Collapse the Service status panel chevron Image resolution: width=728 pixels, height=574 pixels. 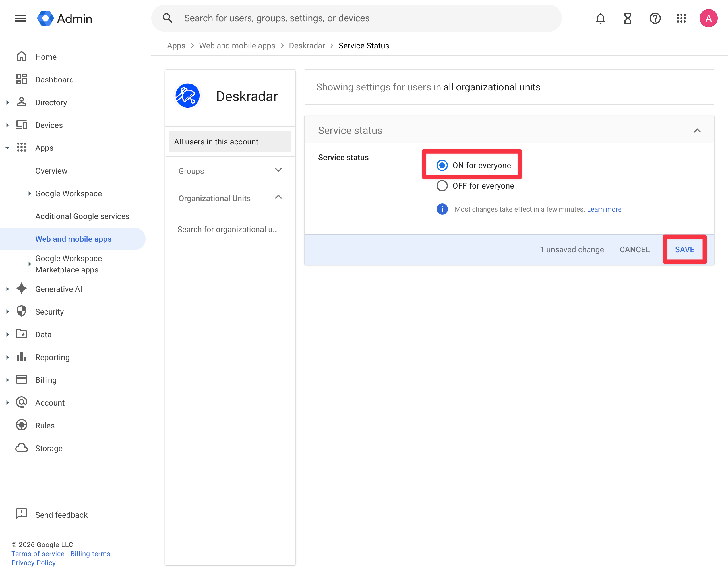pos(697,130)
